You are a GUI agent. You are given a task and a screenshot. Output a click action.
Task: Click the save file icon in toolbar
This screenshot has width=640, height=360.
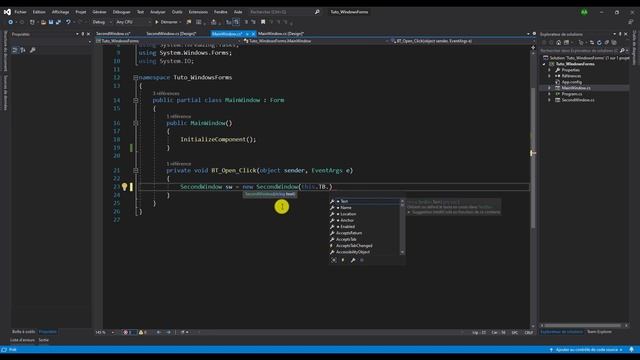(51, 22)
